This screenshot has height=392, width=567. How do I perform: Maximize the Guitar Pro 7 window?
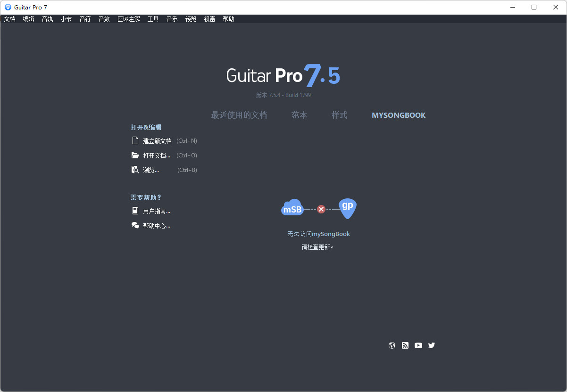534,7
